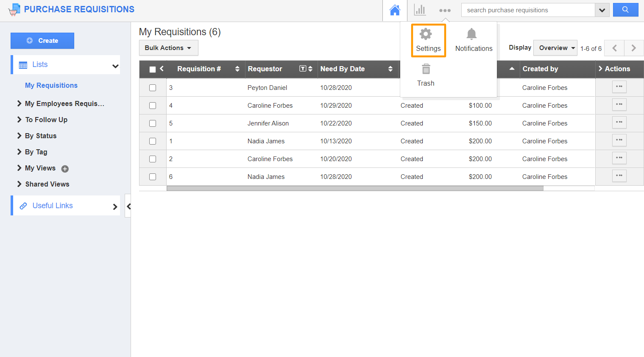This screenshot has width=644, height=357.
Task: Check the checkbox for requisition 3
Action: [x=153, y=87]
